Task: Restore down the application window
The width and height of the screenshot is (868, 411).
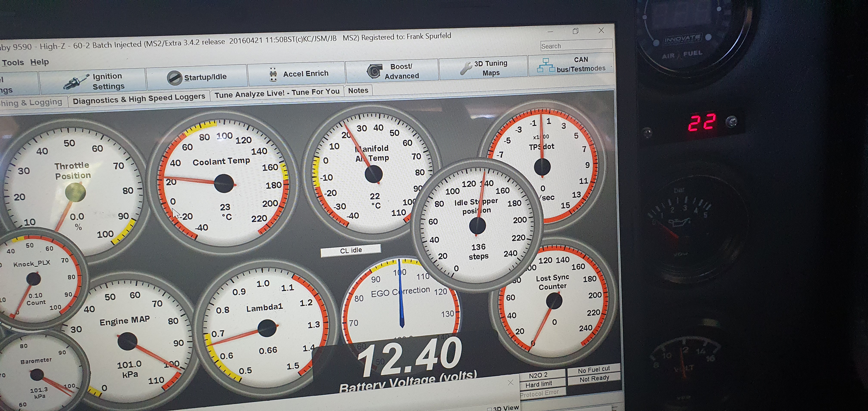Action: click(x=575, y=31)
